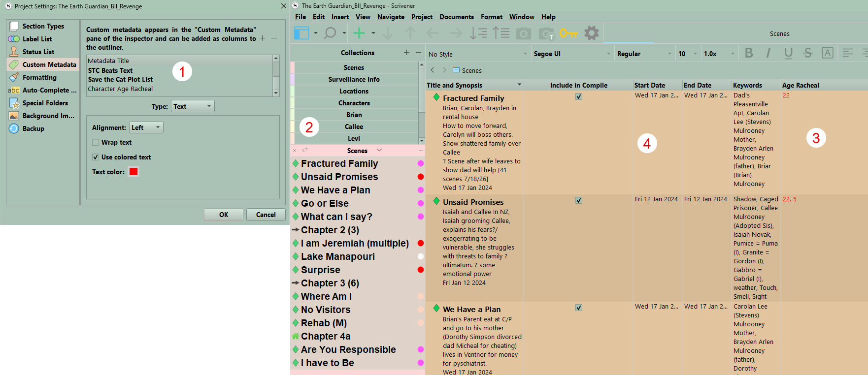Toggle Include in Compile for We Have a Plan
This screenshot has width=868, height=375.
579,308
